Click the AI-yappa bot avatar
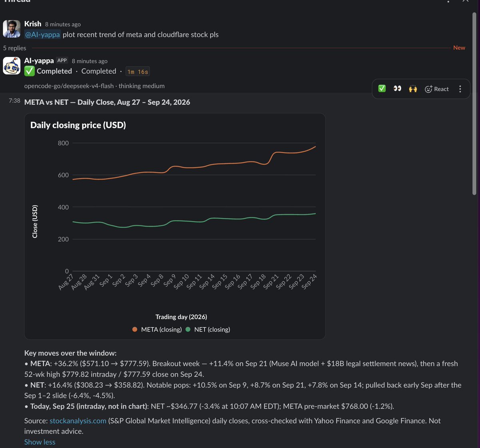480x448 pixels. (12, 66)
